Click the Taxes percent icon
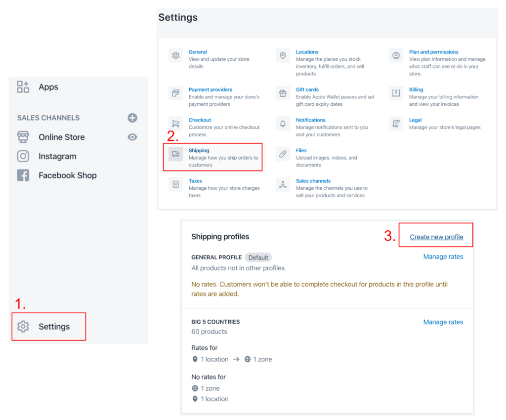The width and height of the screenshot is (506, 420). tap(175, 184)
